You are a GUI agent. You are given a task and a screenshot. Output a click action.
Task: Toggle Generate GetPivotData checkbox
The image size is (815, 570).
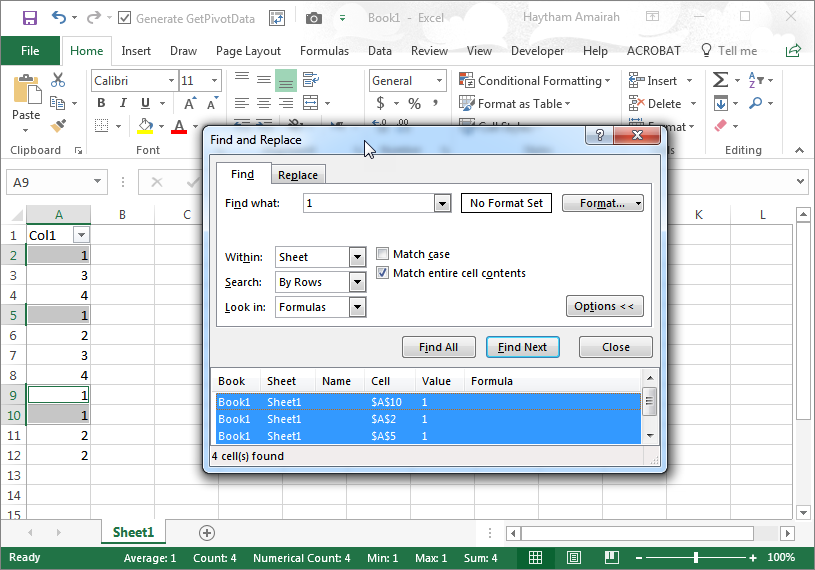(124, 18)
